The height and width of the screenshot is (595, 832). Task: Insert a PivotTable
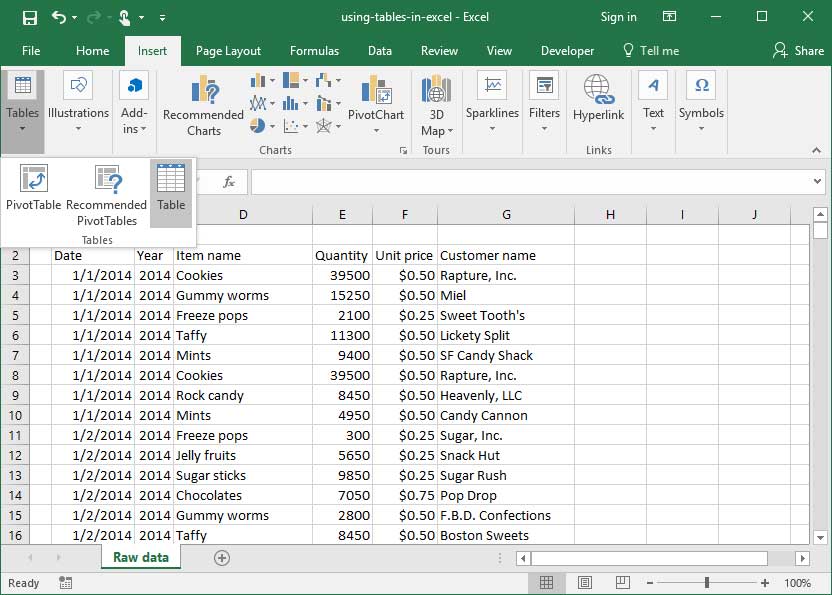(33, 188)
